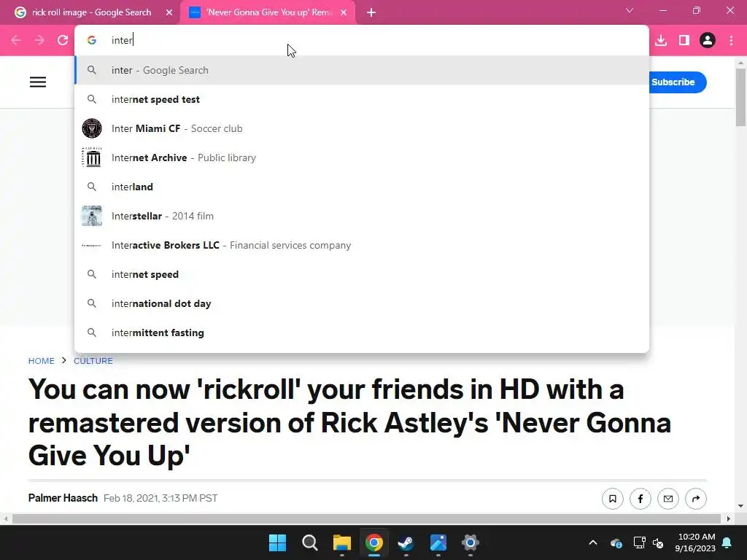Click the blue Subscribe button
Viewport: 747px width, 560px height.
pos(676,82)
